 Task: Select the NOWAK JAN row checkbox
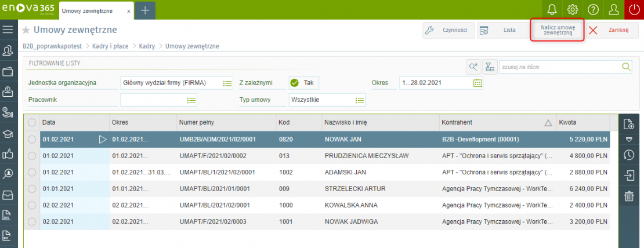pos(32,140)
